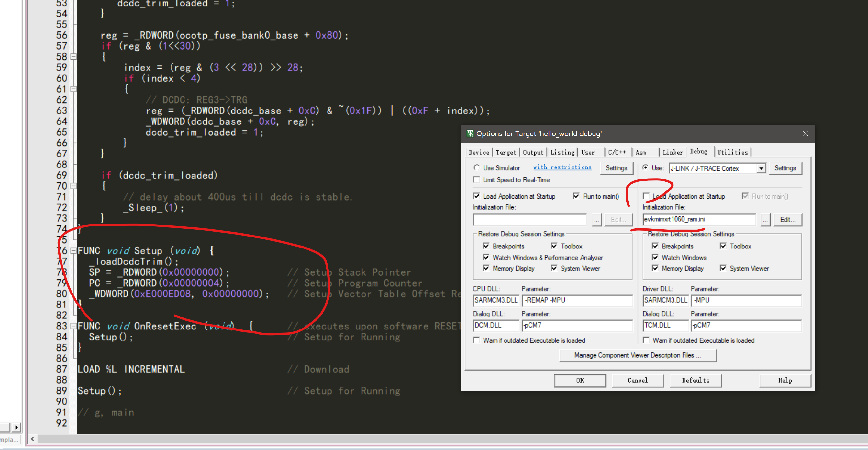Screen dimensions: 868x450
Task: Collapse Setup function at line 76
Action: [73, 251]
